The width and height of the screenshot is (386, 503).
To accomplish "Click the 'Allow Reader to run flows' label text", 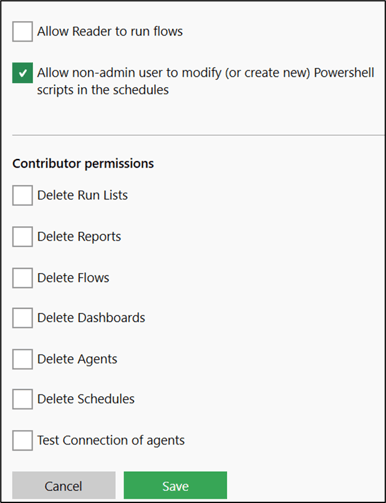I will [110, 31].
